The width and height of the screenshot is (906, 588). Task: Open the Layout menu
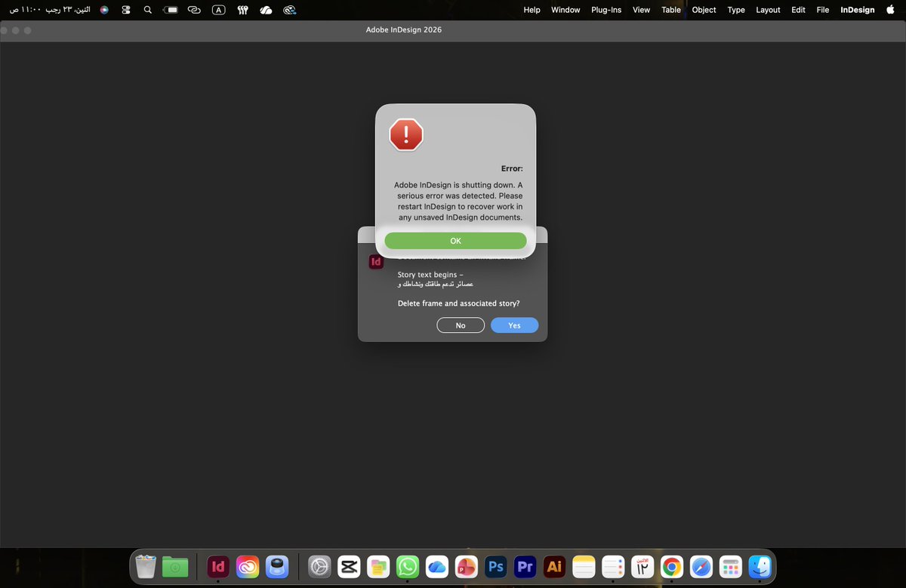pos(768,10)
